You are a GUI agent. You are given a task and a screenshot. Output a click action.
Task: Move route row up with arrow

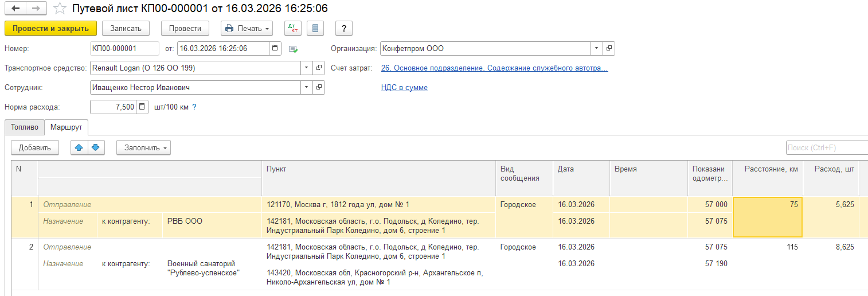(x=79, y=147)
